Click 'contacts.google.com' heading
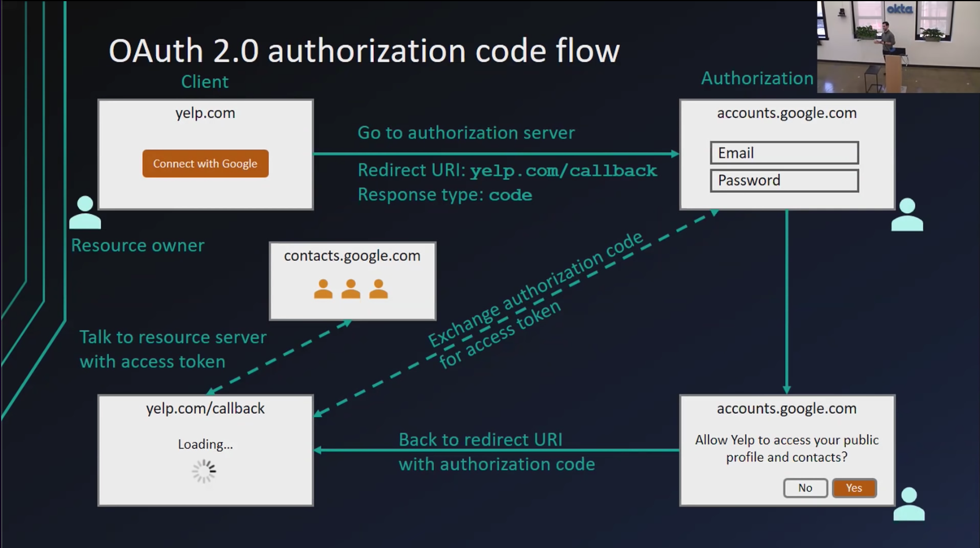Viewport: 980px width, 548px height. click(x=352, y=256)
